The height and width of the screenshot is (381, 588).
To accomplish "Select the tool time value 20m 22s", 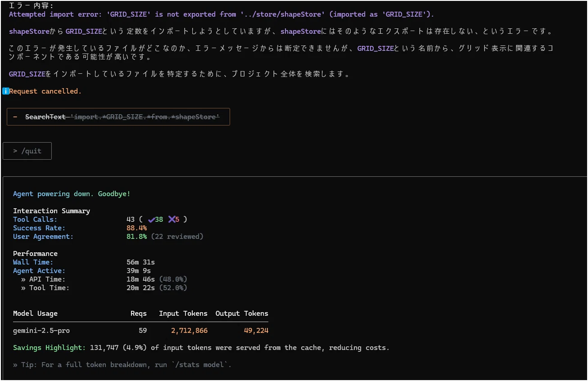I will click(140, 288).
